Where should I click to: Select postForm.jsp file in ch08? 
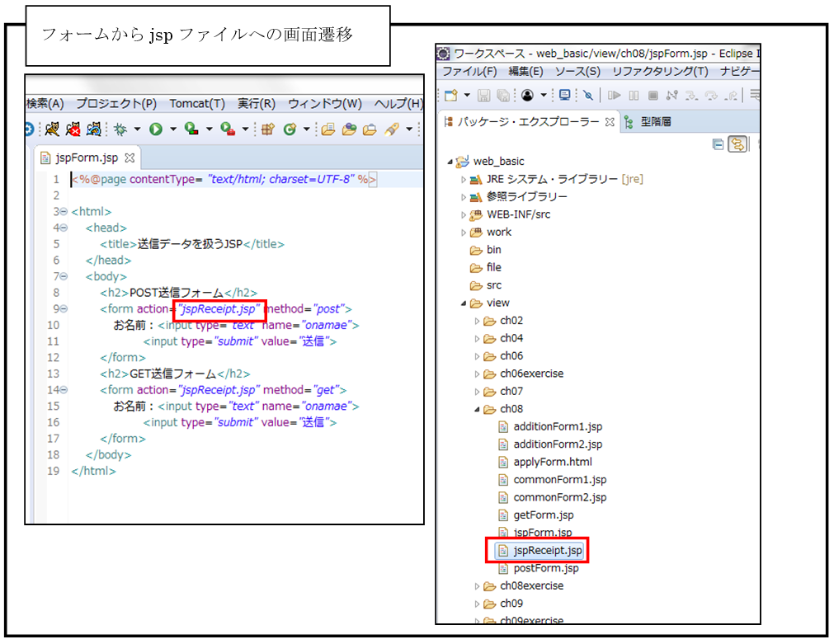[x=545, y=568]
